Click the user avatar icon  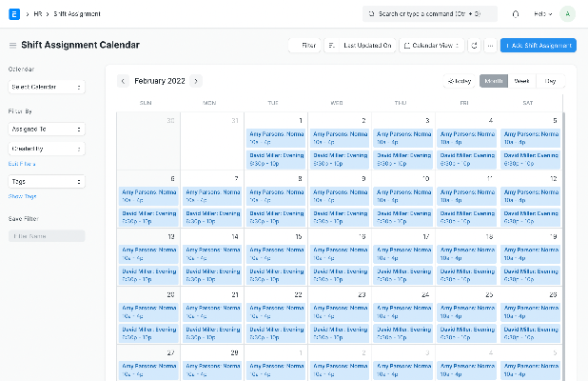pos(568,14)
